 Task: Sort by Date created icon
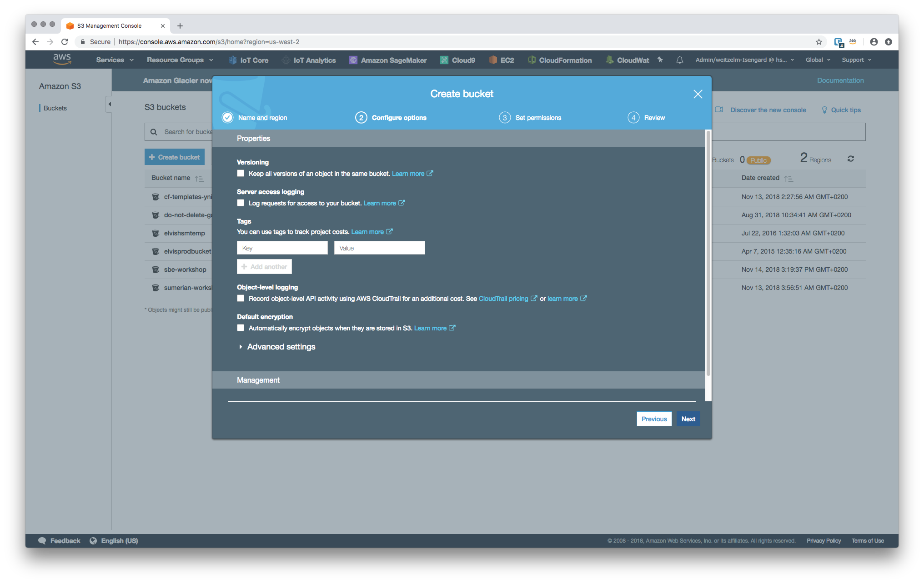(x=788, y=179)
